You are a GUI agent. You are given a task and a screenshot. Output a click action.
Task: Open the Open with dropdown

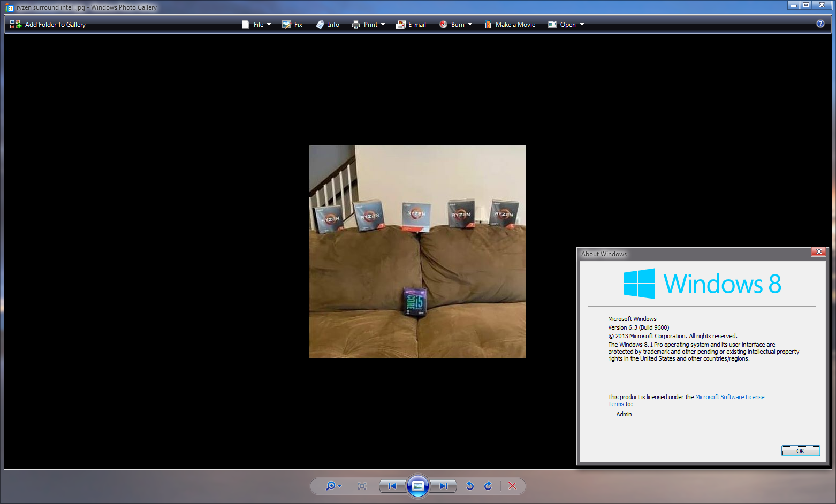click(x=566, y=25)
